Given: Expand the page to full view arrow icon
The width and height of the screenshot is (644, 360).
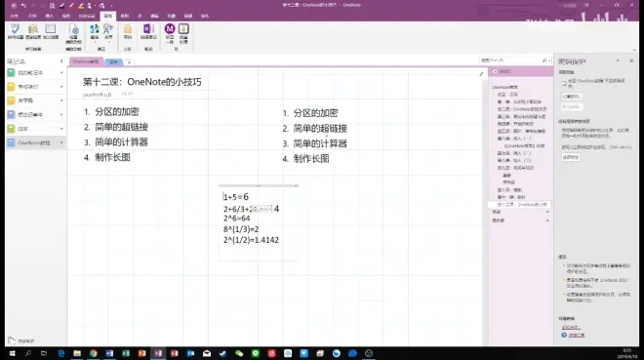Looking at the screenshot, I should coord(481,74).
